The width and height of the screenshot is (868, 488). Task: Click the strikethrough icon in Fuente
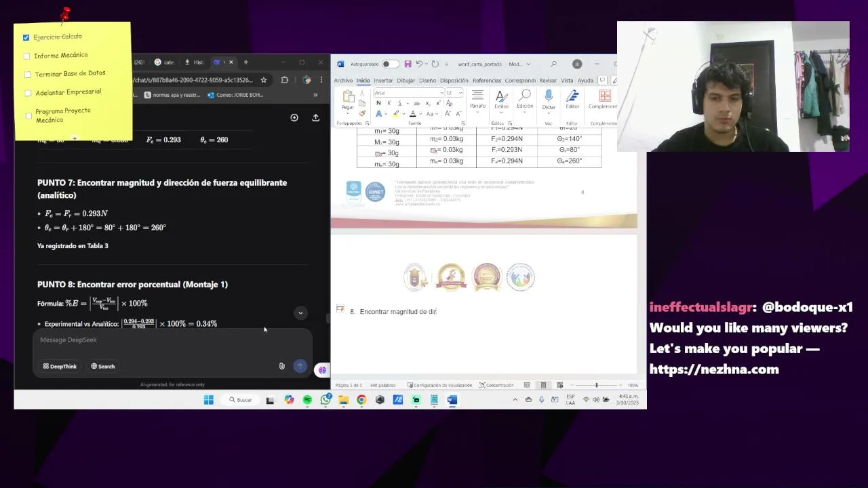[x=416, y=103]
